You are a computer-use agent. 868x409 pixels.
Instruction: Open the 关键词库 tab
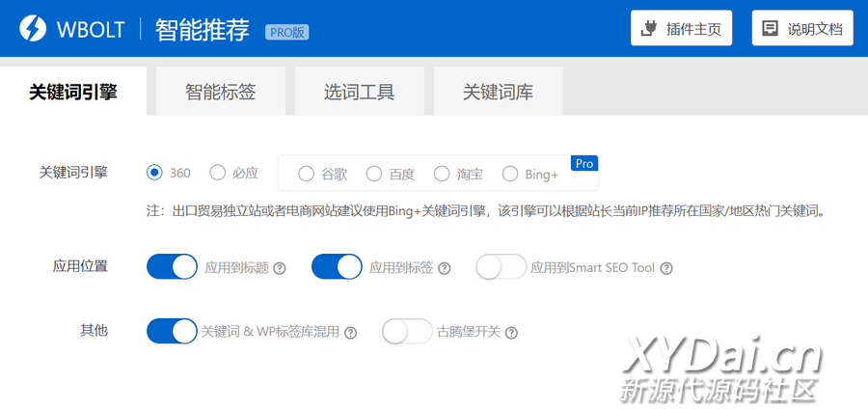(499, 92)
